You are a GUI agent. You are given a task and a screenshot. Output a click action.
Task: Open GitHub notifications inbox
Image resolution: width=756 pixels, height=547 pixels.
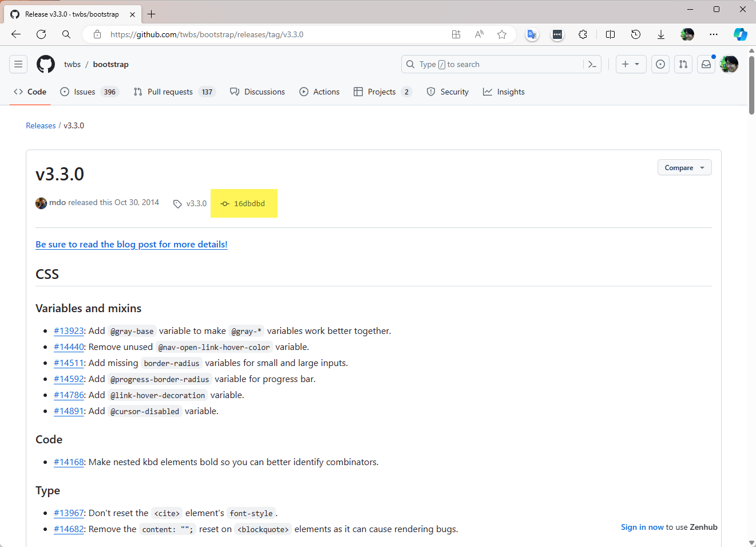[x=706, y=64]
